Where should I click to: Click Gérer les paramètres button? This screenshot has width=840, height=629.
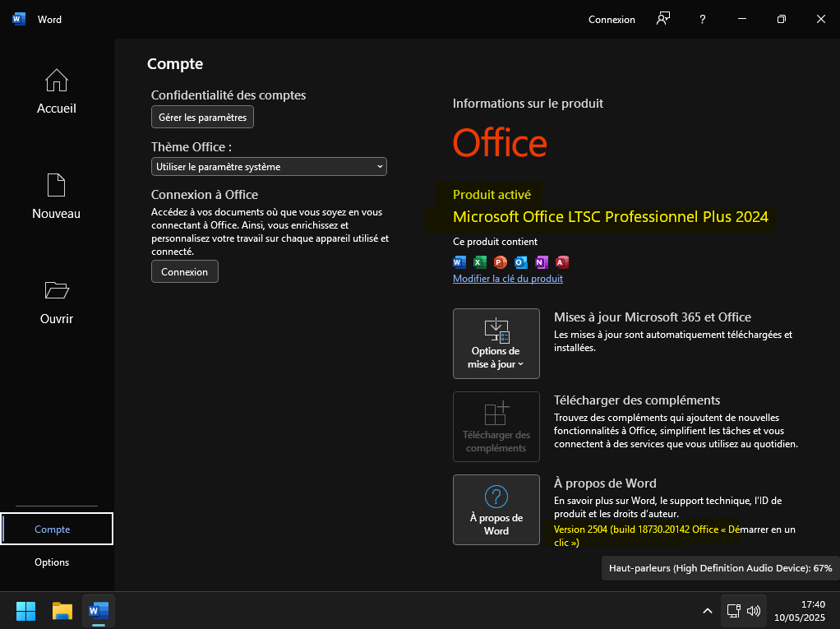pyautogui.click(x=202, y=118)
